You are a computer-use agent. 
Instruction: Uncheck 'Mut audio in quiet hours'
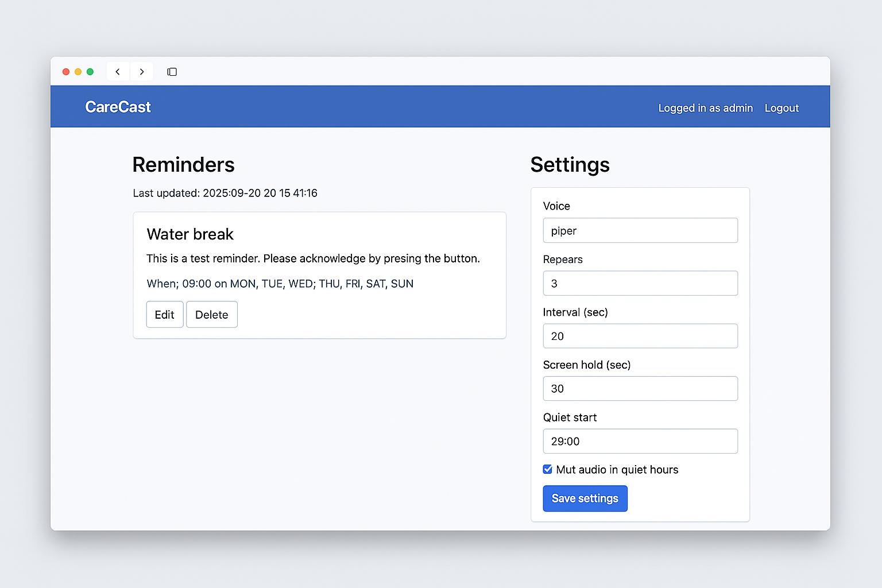point(547,469)
